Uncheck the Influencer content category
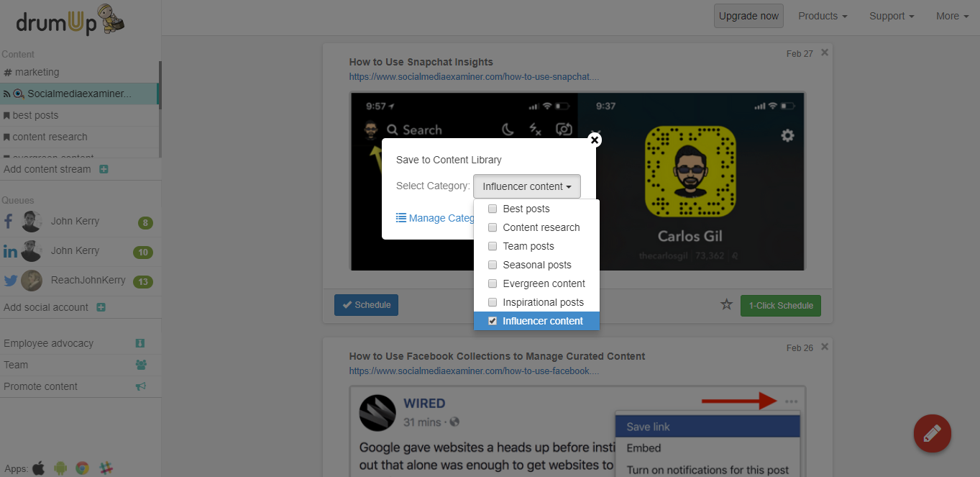This screenshot has height=477, width=980. click(x=493, y=321)
